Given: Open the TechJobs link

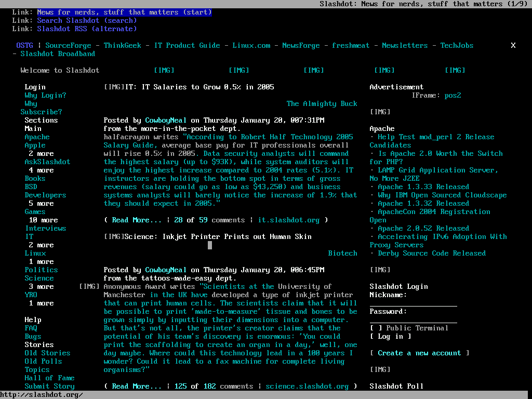Looking at the screenshot, I should pyautogui.click(x=457, y=46).
